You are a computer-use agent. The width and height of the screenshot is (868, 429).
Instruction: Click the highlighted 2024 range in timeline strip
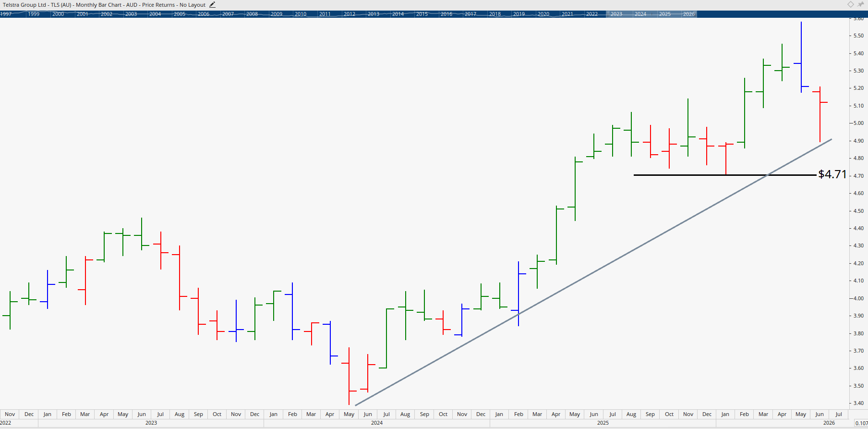640,14
